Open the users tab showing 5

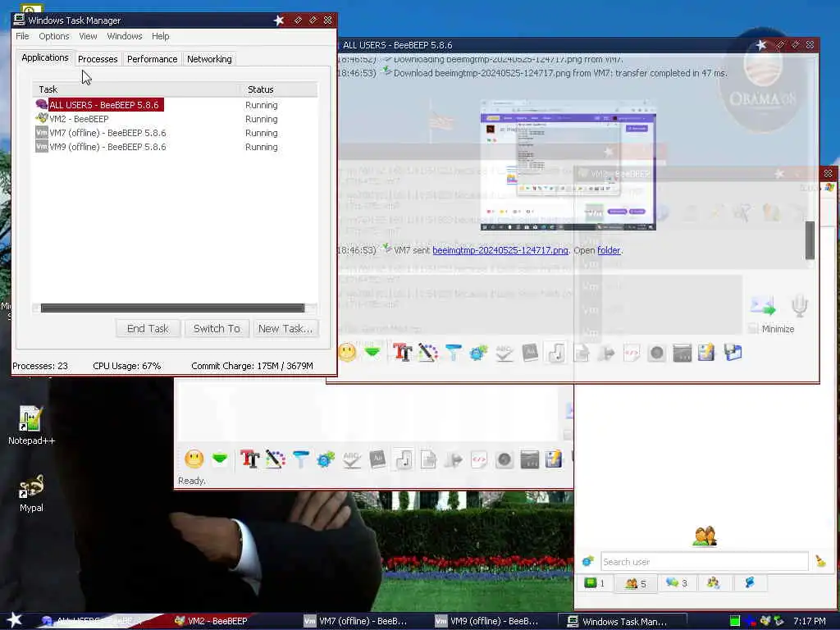(635, 583)
